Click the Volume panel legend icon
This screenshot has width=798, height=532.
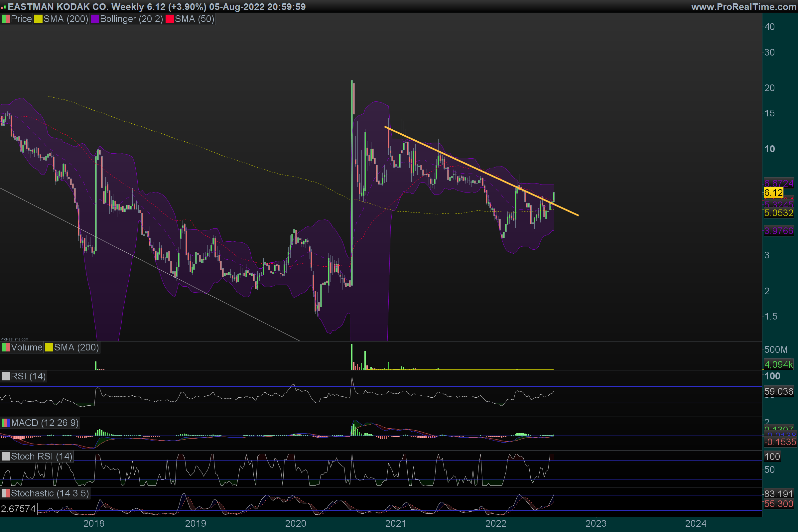pos(6,347)
